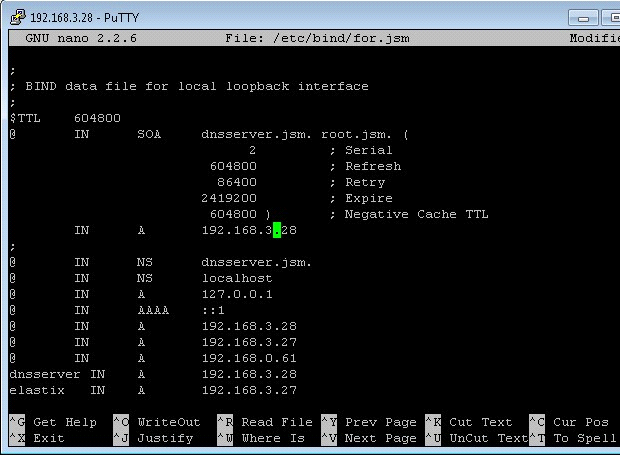Click the 86400 Retry value
Viewport: 620px width, 455px height.
click(236, 182)
